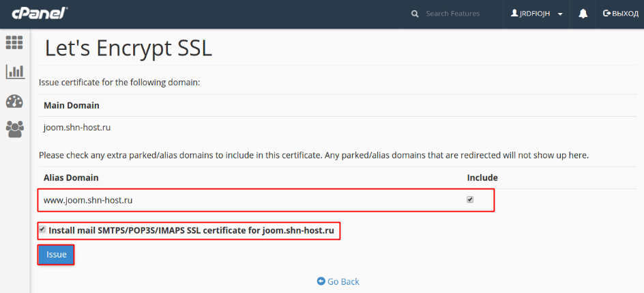The width and height of the screenshot is (644, 293).
Task: Expand the JRDFIOJH user dropdown
Action: click(x=536, y=14)
